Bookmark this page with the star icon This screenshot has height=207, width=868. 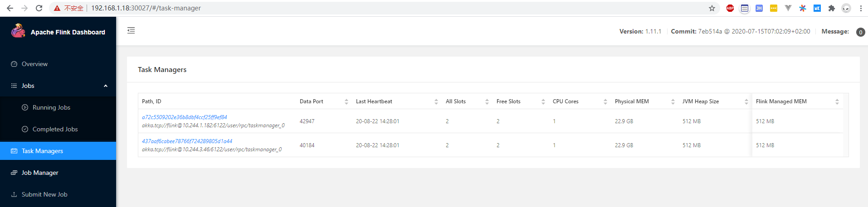click(x=712, y=8)
